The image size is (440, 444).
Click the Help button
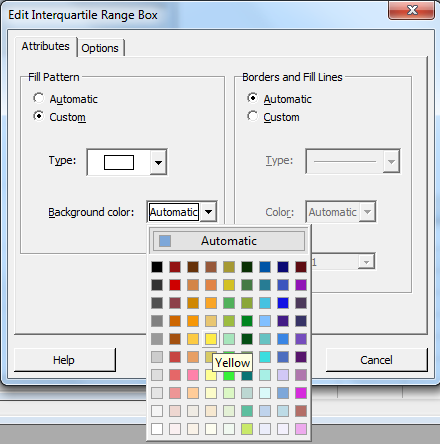click(65, 360)
